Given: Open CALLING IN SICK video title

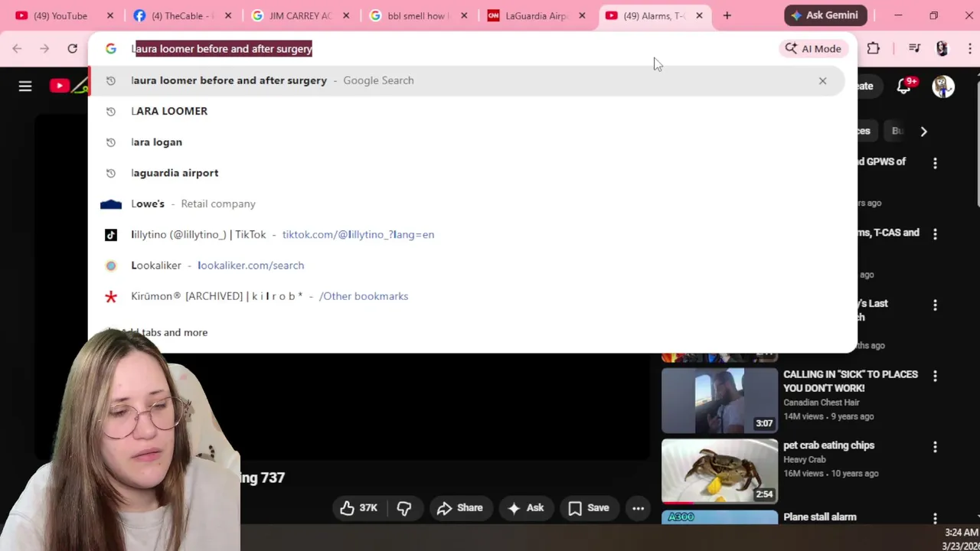Looking at the screenshot, I should click(851, 381).
